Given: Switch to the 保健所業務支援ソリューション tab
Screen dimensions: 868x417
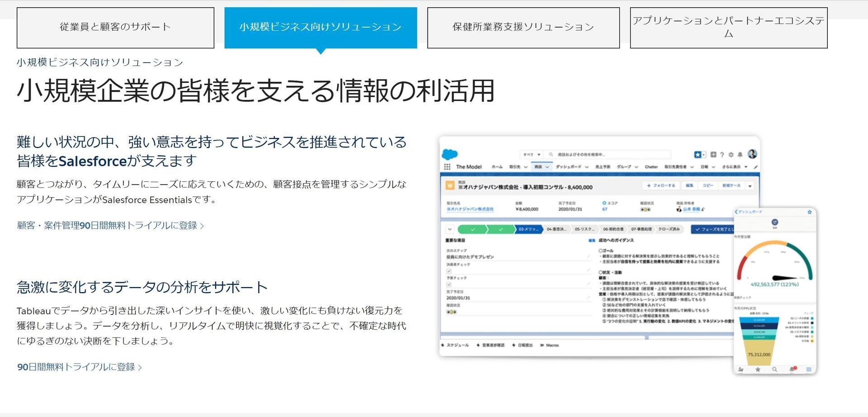Looking at the screenshot, I should [x=523, y=28].
